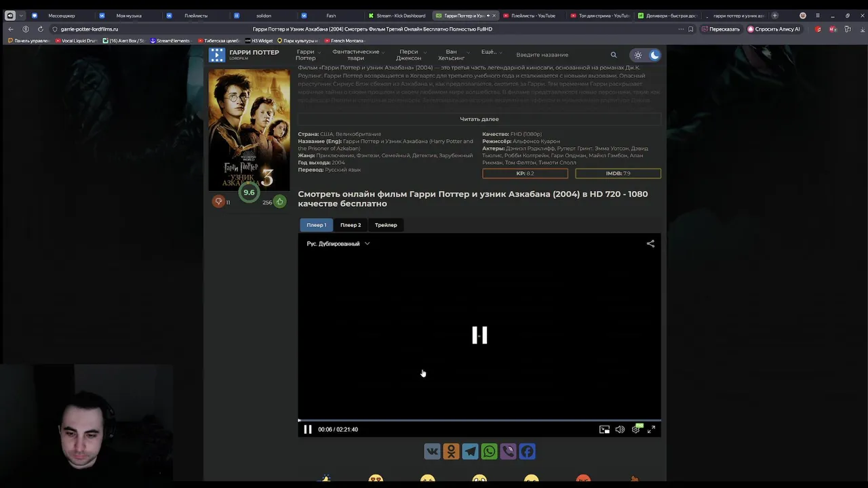
Task: Open the Плейлисты - YouTube tab
Action: (532, 16)
